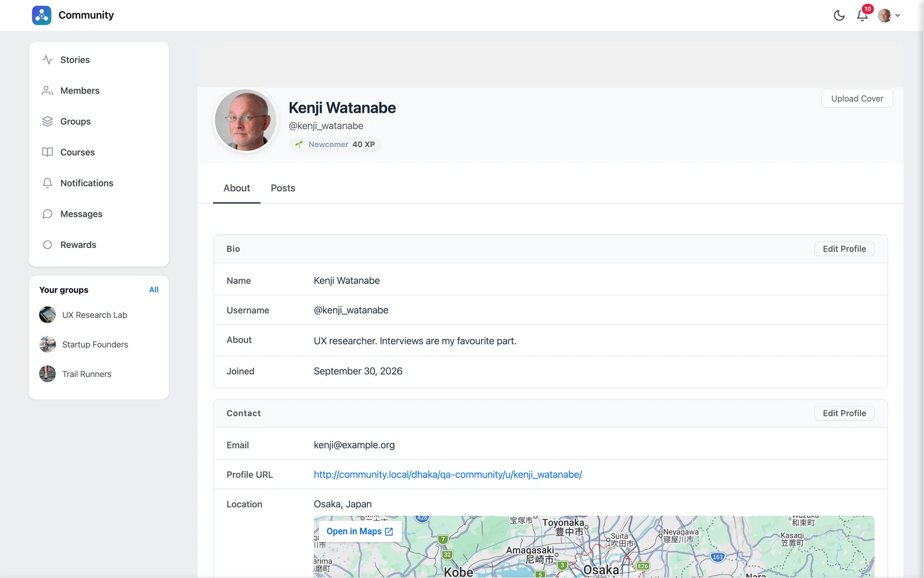Screen dimensions: 924x578
Task: Click the Groups layers icon
Action: coord(47,121)
